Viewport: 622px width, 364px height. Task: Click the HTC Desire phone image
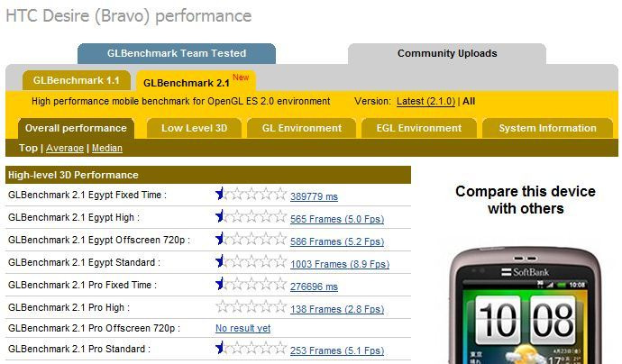[526, 305]
